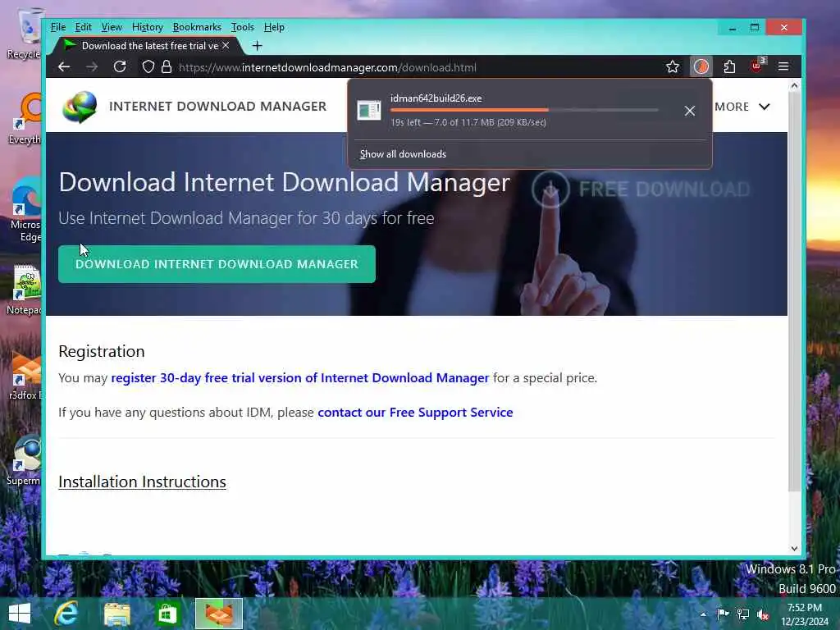This screenshot has width=840, height=630.
Task: Click the page scroll up arrow
Action: tap(794, 85)
